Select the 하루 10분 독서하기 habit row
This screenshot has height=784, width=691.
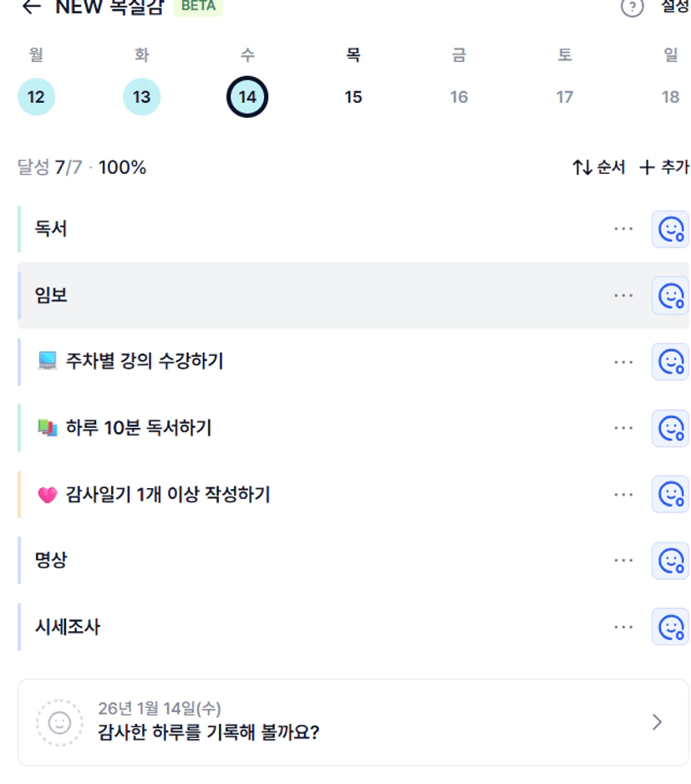point(251,428)
